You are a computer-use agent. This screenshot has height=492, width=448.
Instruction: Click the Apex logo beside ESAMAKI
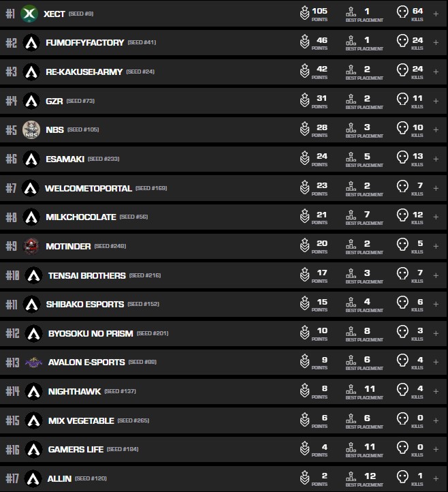pyautogui.click(x=31, y=159)
